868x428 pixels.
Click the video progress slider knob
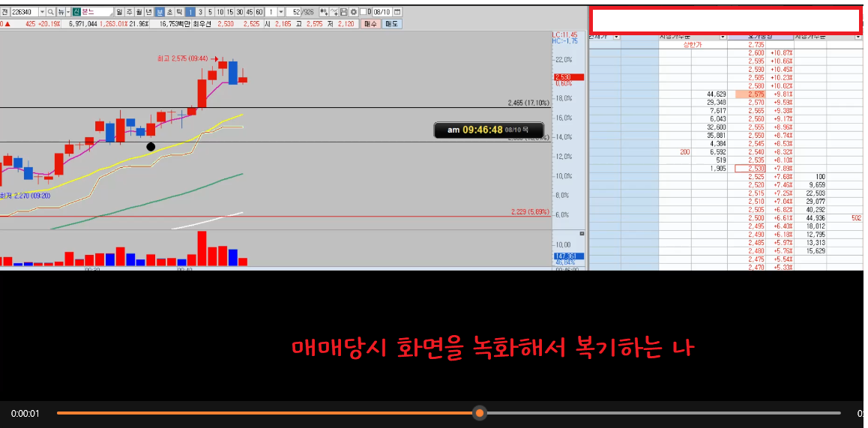coord(480,413)
